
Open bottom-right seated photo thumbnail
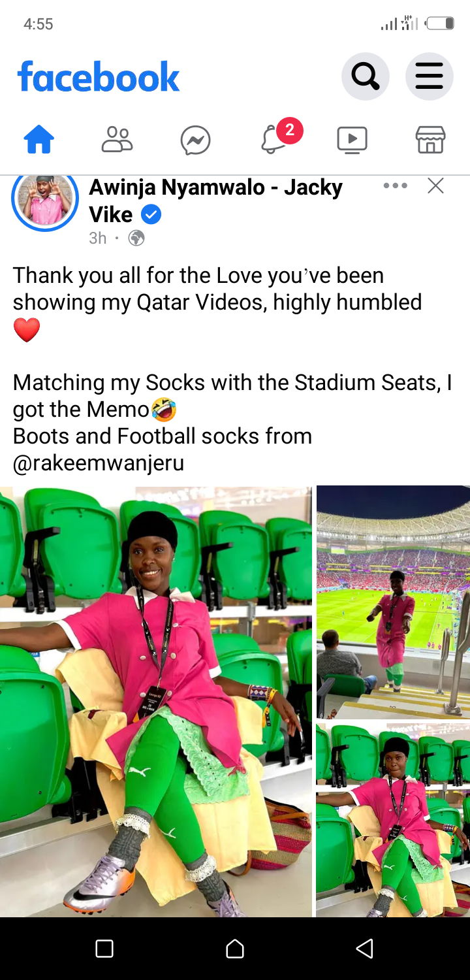(x=393, y=820)
